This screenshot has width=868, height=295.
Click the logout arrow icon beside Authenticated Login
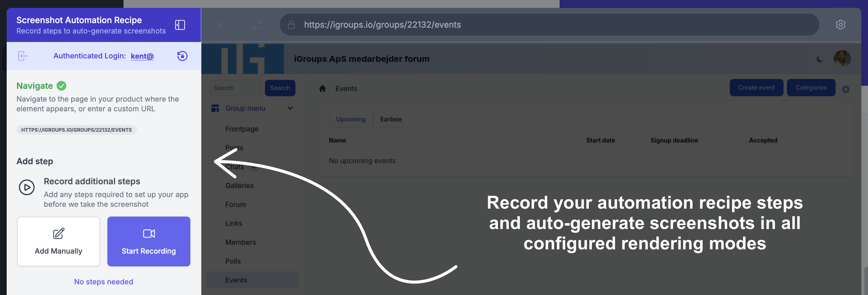coord(23,56)
